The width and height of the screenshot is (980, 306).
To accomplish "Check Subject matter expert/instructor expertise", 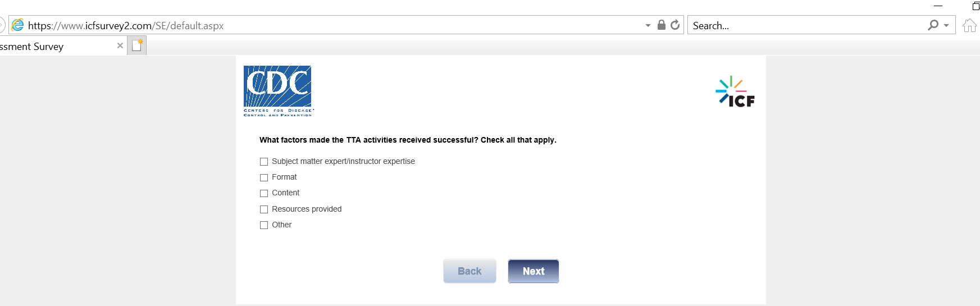I will point(264,162).
